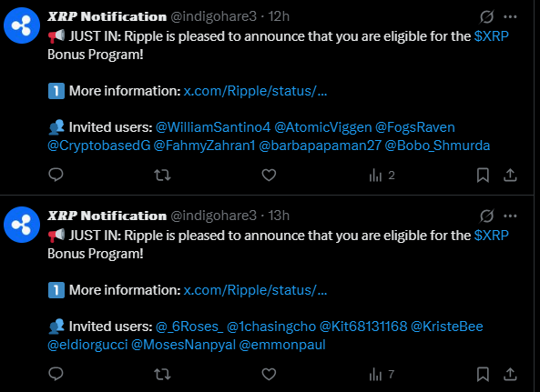View analytics showing 2 views

(382, 176)
